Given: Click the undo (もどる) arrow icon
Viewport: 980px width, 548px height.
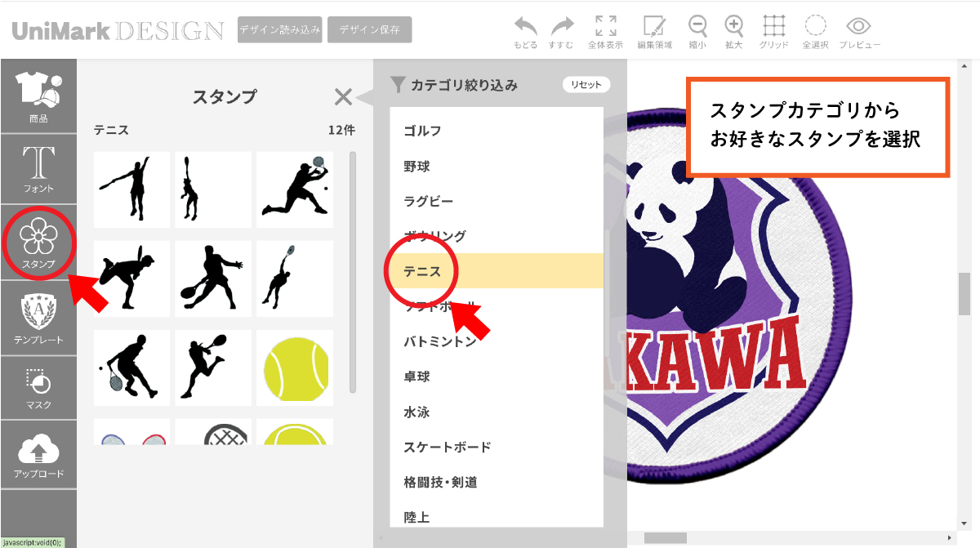Looking at the screenshot, I should pos(525,26).
